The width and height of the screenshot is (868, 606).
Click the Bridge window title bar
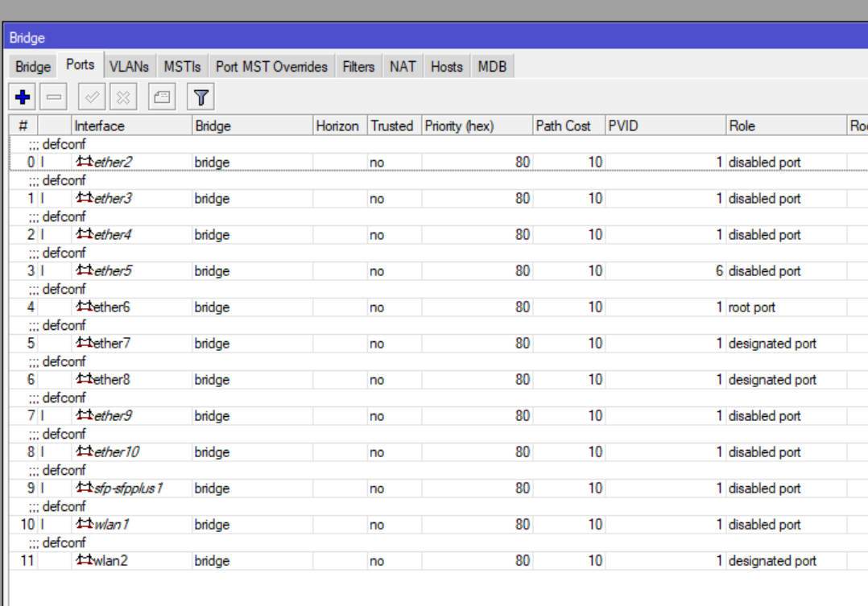click(436, 38)
